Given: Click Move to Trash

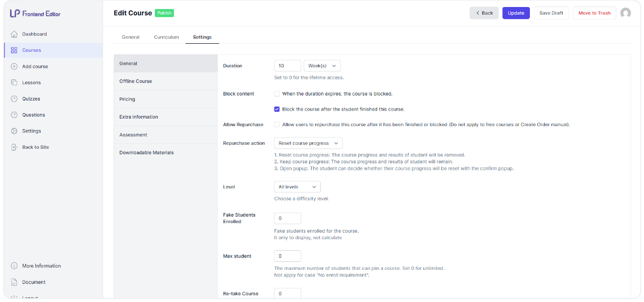Looking at the screenshot, I should (x=594, y=13).
